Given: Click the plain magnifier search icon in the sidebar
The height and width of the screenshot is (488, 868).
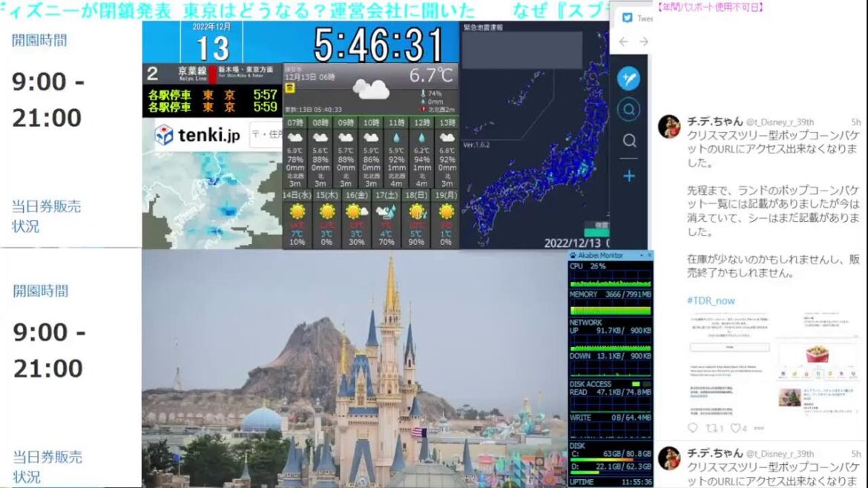Looking at the screenshot, I should tap(628, 140).
